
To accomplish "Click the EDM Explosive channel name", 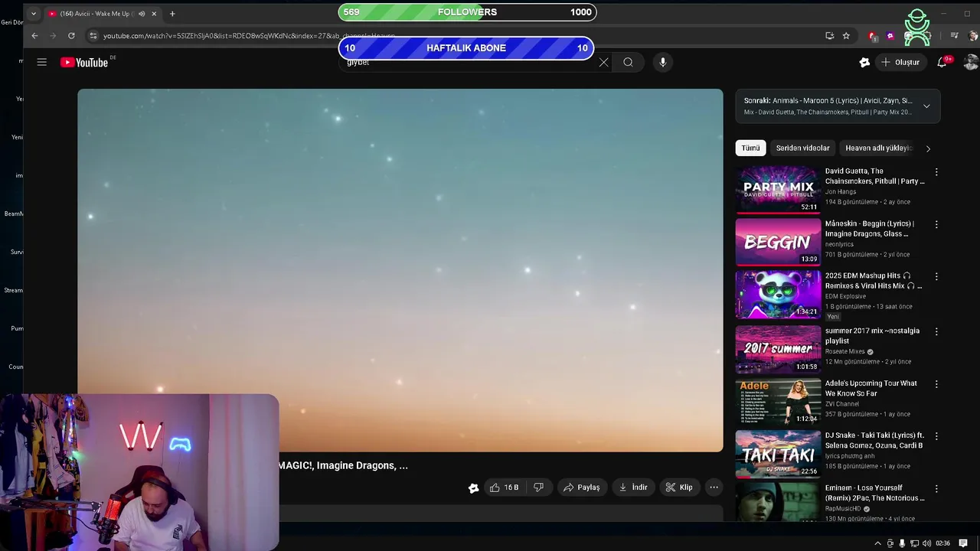I will 845,296.
